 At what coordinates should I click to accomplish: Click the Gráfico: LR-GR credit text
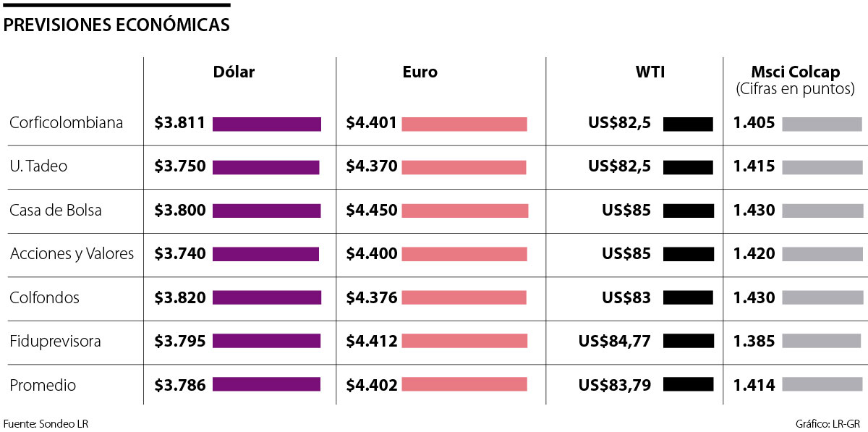827,423
